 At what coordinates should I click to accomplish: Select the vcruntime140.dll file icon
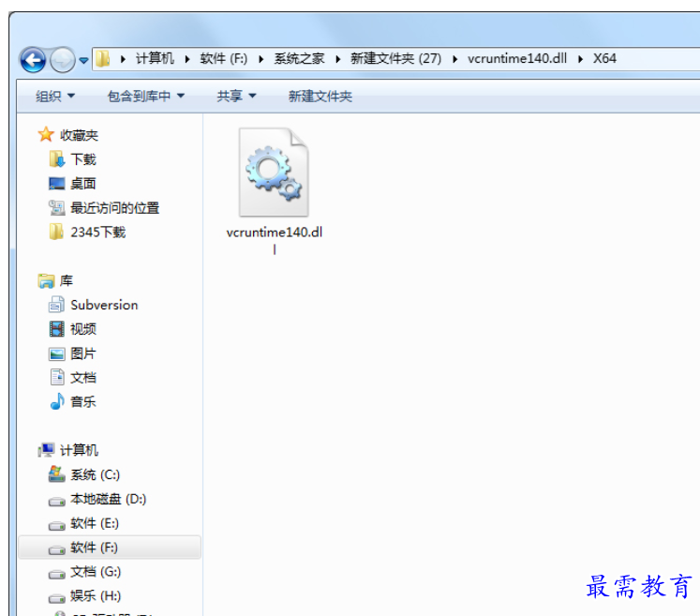click(274, 173)
